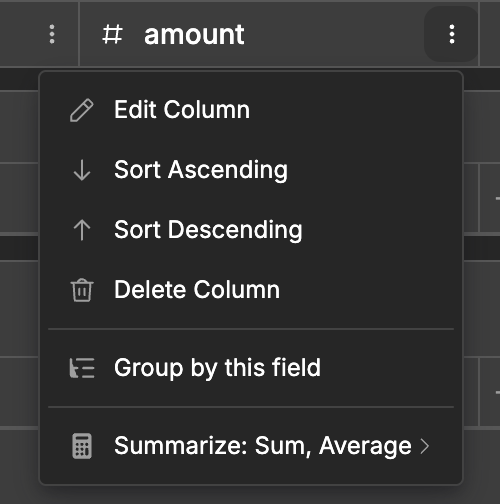Click the amount column header label
Screen dimensions: 500x504
click(194, 34)
